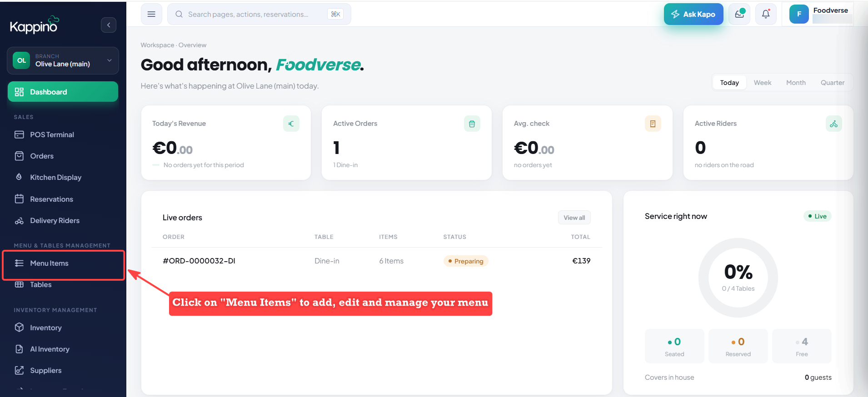Expand the Olive Lane branch selector
Viewport: 868px width, 397px height.
pyautogui.click(x=63, y=60)
